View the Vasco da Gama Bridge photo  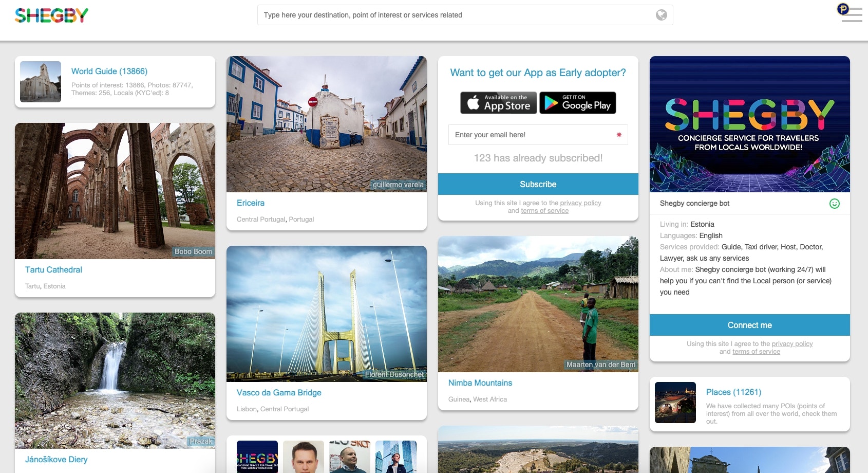(x=327, y=314)
